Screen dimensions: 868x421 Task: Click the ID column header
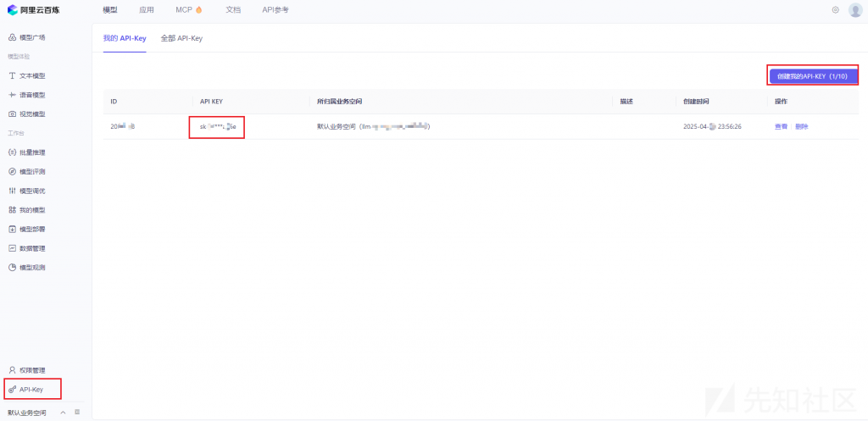pyautogui.click(x=114, y=102)
